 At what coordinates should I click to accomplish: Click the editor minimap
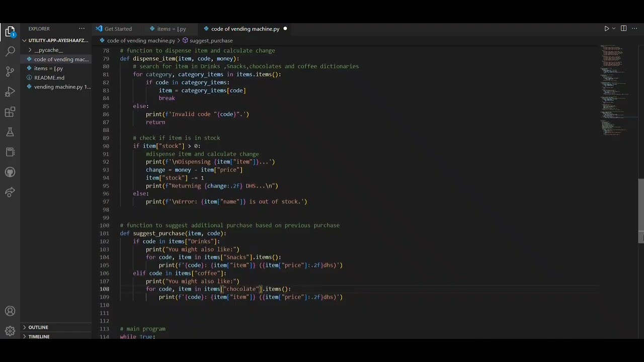coord(618,90)
